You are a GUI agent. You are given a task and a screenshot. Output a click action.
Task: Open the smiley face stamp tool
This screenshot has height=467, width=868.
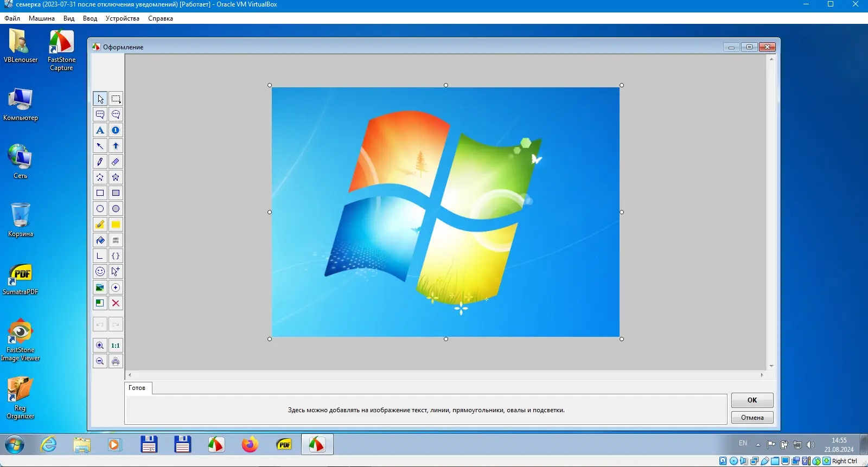tap(100, 272)
